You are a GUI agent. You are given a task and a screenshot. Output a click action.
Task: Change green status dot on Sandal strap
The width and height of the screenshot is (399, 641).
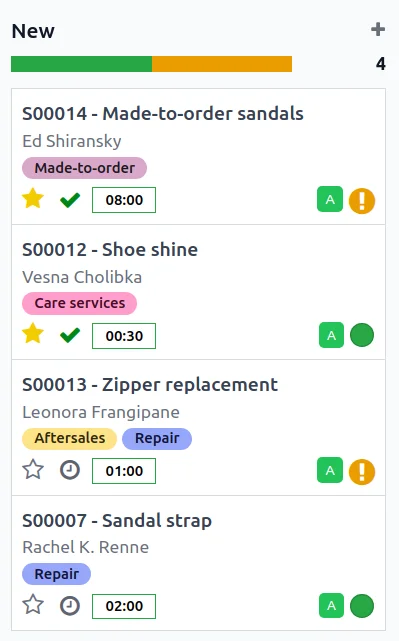362,606
